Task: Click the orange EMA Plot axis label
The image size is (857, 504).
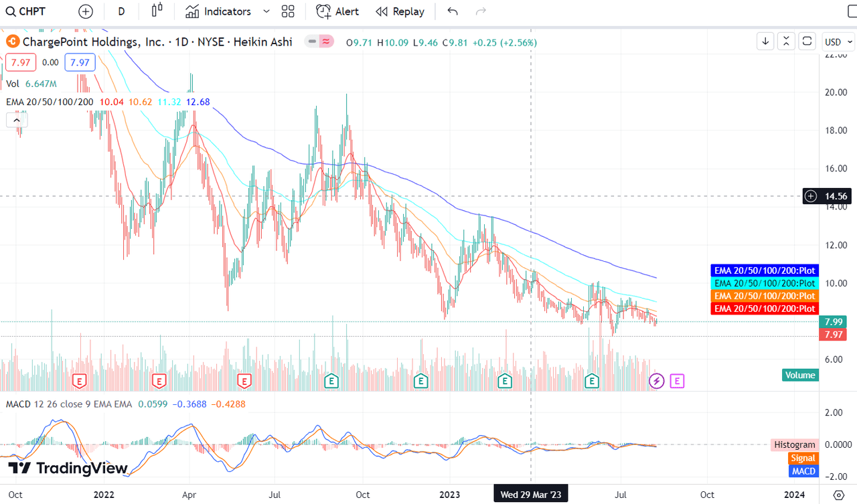Action: tap(765, 296)
